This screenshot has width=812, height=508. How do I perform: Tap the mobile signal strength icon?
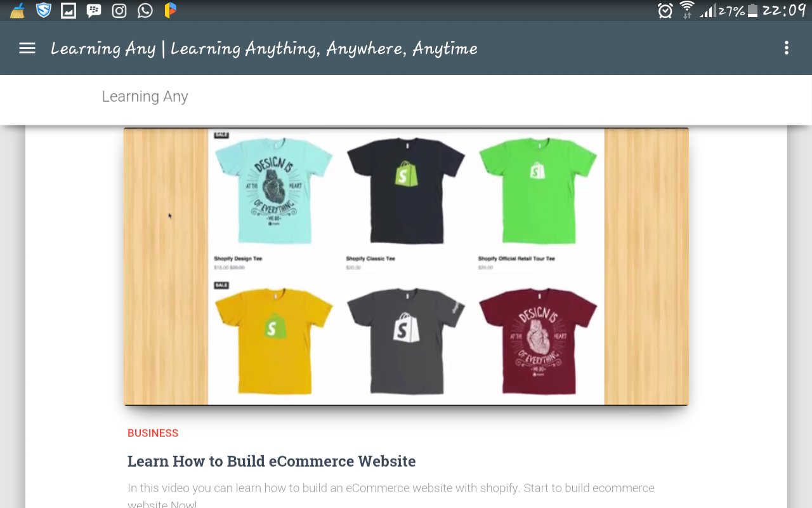point(708,11)
